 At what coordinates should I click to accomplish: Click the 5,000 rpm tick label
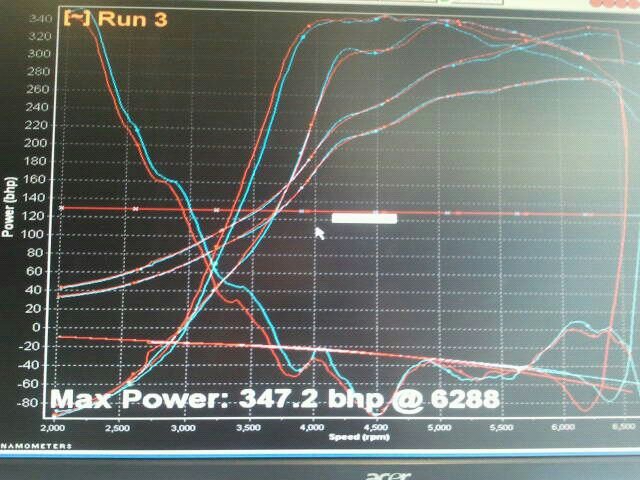pos(438,427)
